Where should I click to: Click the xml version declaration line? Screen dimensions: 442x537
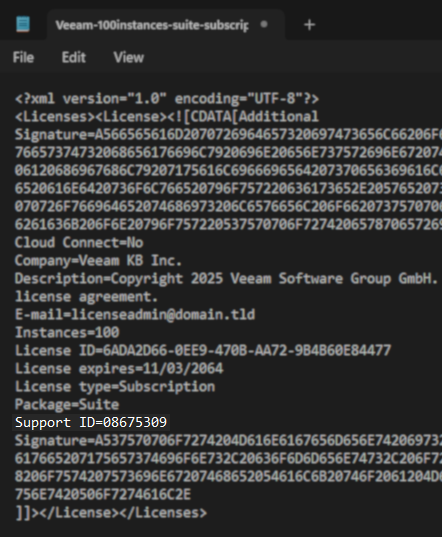[167, 99]
